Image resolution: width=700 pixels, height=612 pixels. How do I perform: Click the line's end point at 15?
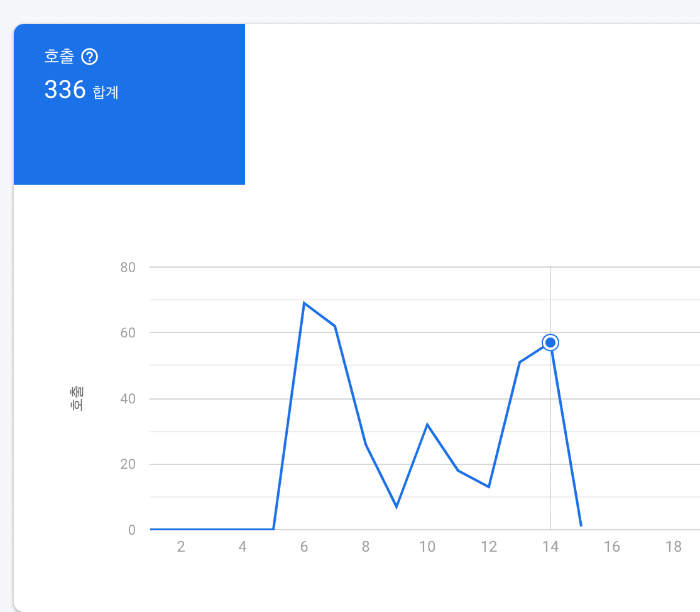coord(581,526)
